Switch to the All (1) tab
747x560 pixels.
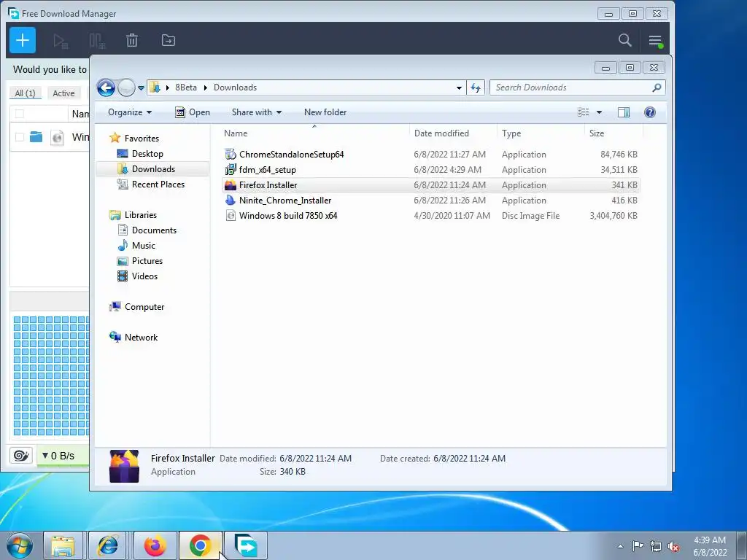click(x=25, y=93)
